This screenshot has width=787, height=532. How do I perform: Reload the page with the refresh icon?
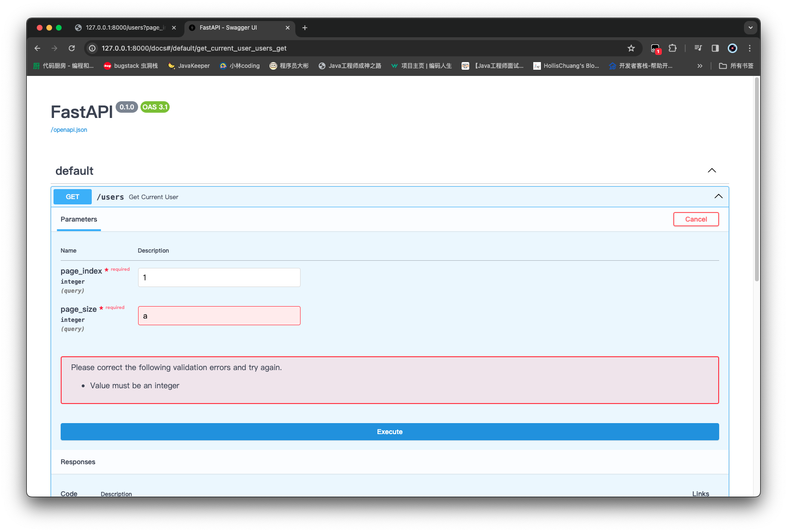[72, 48]
